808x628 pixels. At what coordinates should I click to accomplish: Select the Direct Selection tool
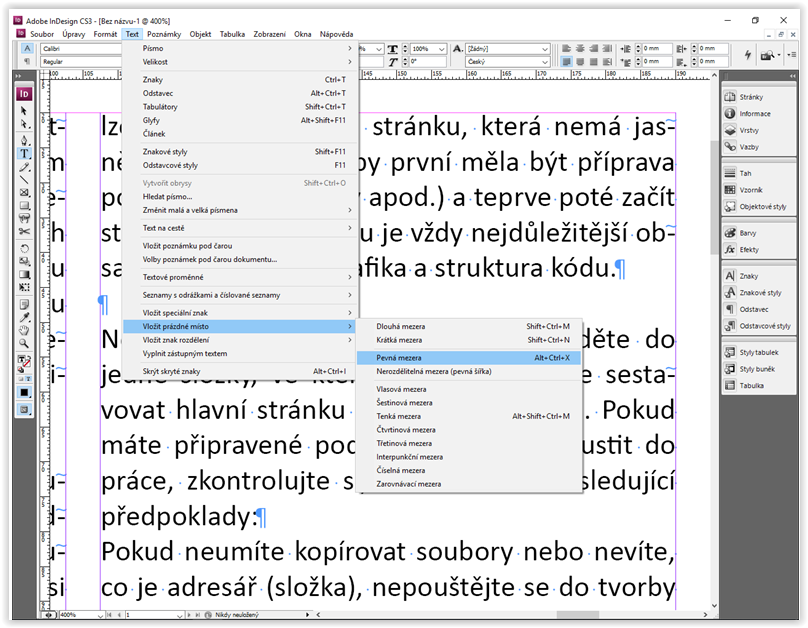click(x=24, y=124)
